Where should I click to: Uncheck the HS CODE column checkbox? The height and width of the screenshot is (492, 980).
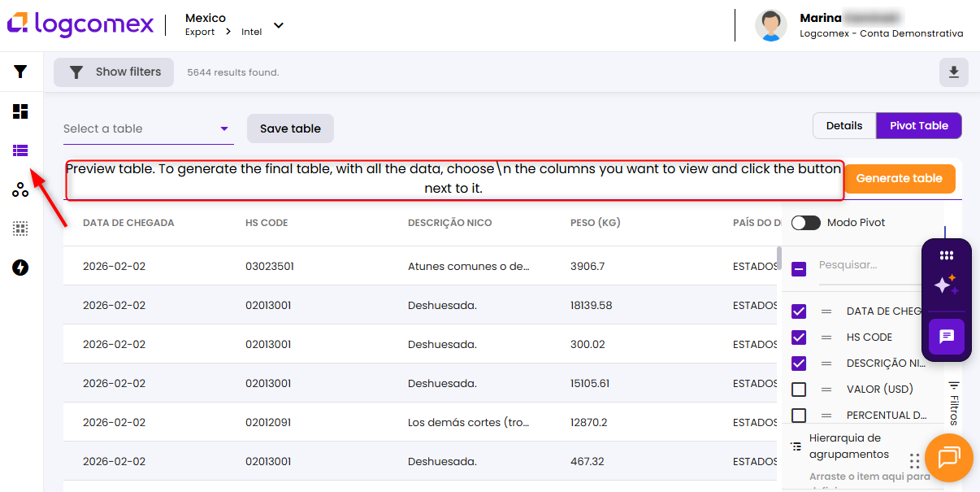(799, 337)
